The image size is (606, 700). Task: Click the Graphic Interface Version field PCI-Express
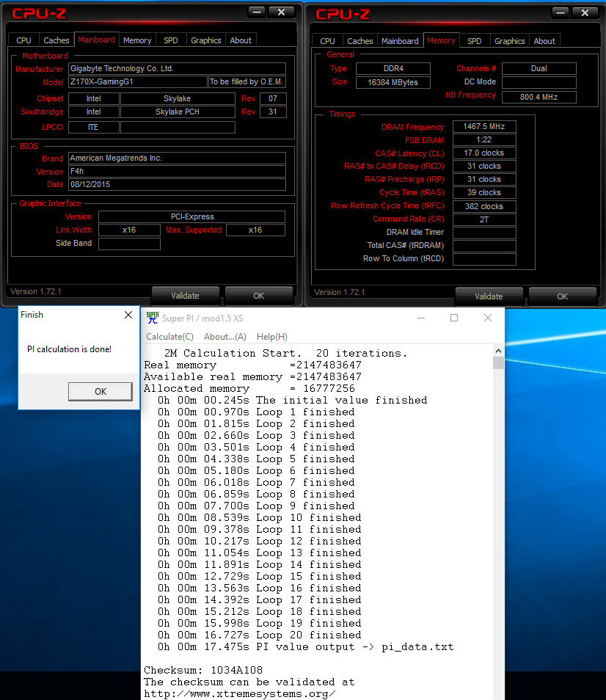pyautogui.click(x=192, y=216)
